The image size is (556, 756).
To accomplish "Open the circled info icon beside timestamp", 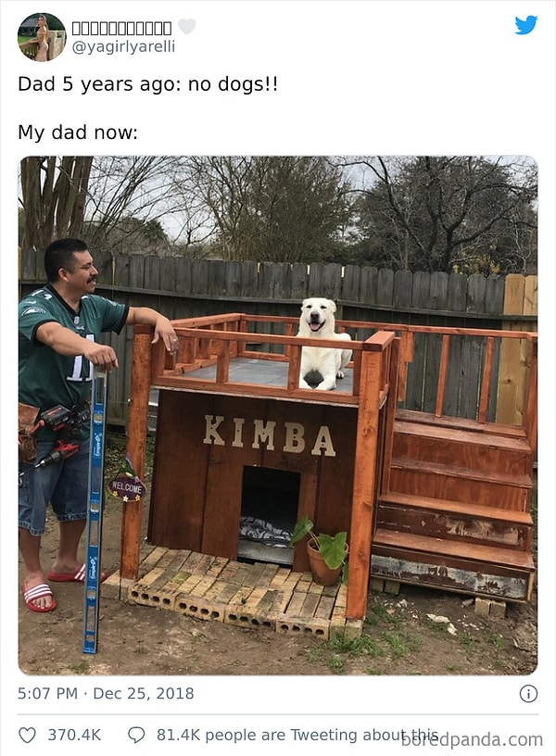I will pos(528,694).
